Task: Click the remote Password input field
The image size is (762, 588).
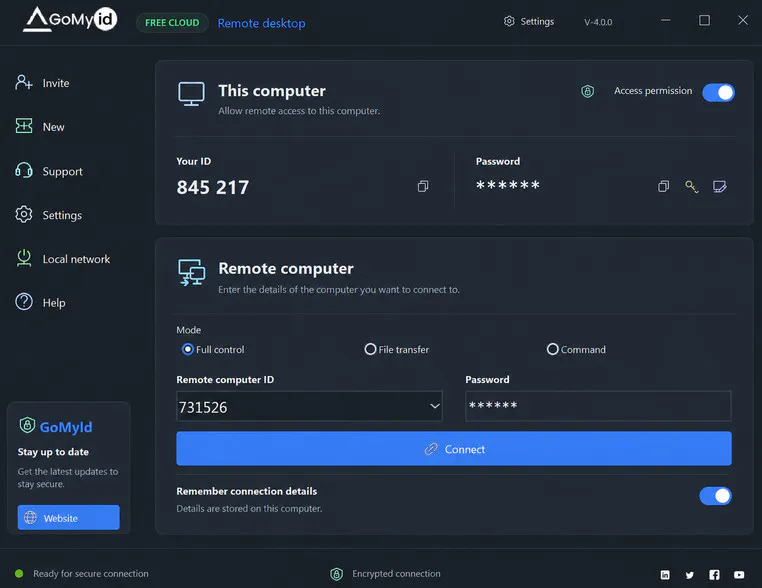Action: click(598, 406)
